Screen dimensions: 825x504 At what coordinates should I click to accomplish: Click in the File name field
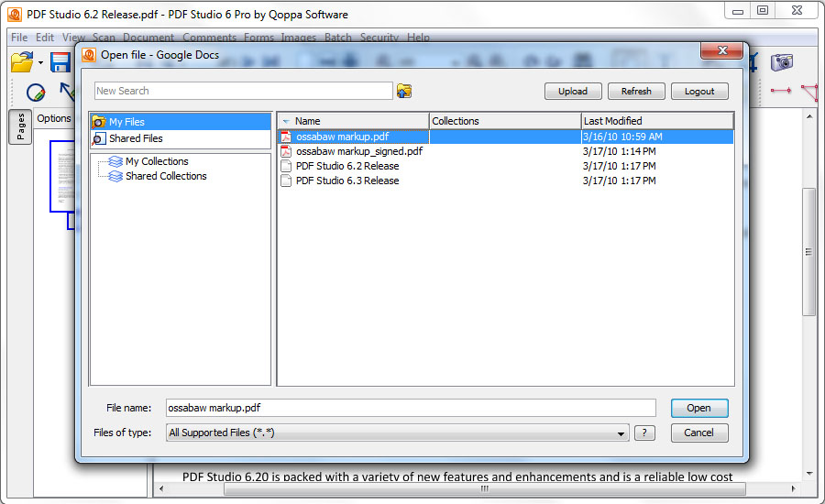(411, 408)
